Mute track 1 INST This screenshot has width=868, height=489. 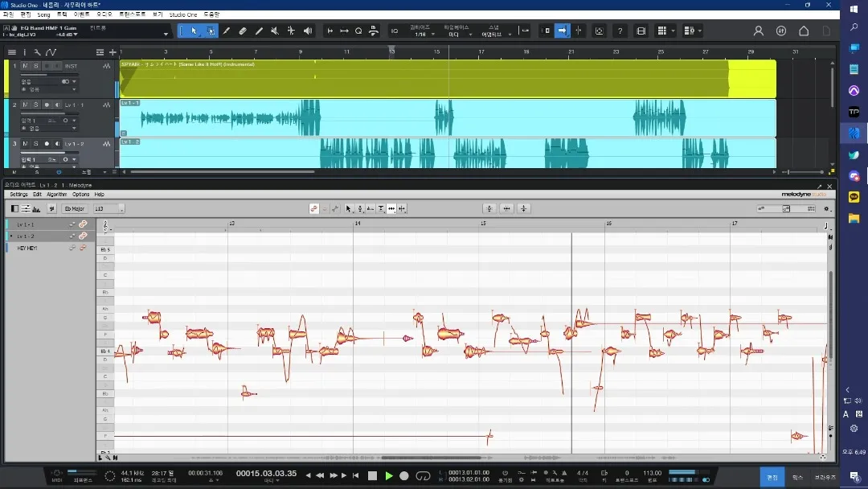[x=25, y=66]
